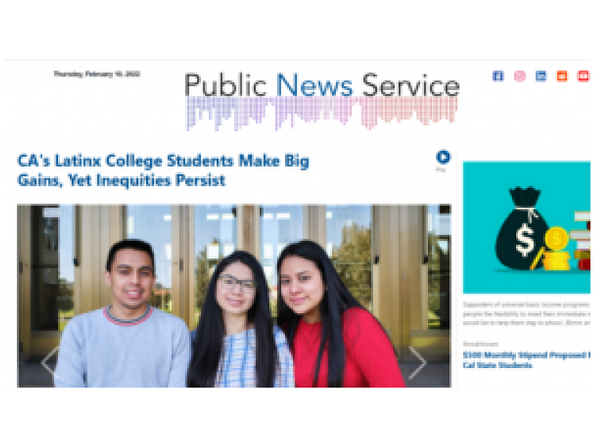Visit the LinkedIn page icon
The width and height of the screenshot is (600, 443).
[541, 76]
